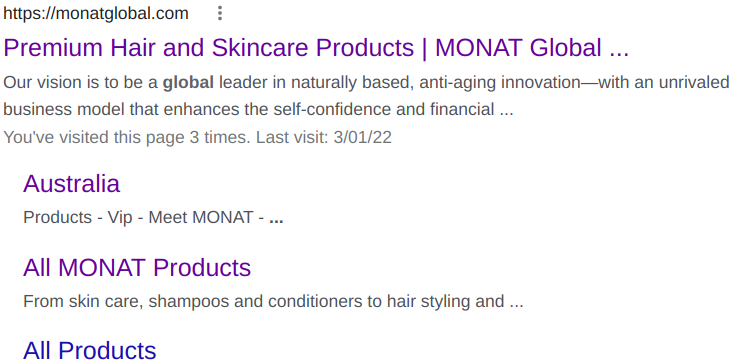Click the "Our vision is to be" snippet line

[366, 83]
